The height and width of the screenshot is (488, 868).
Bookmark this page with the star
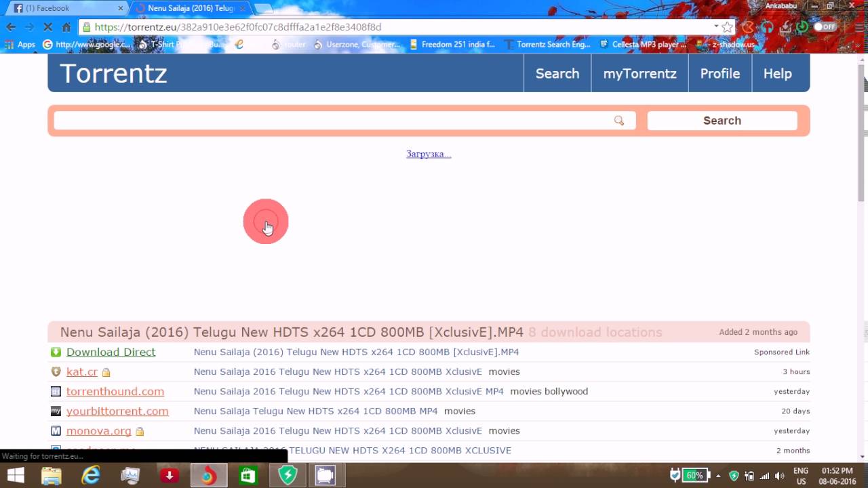(x=728, y=27)
